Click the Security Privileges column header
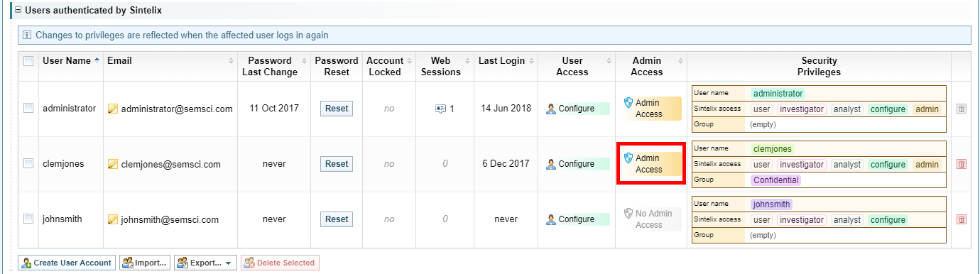 pyautogui.click(x=819, y=66)
